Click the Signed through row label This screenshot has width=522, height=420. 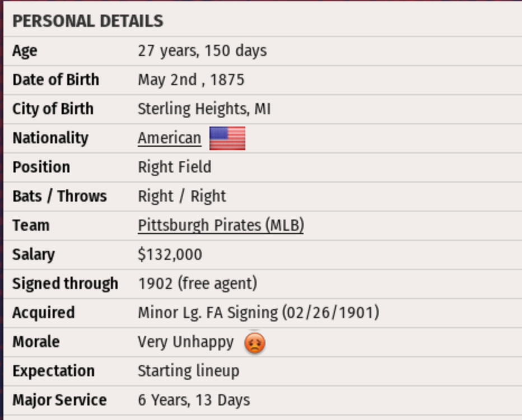click(x=65, y=283)
